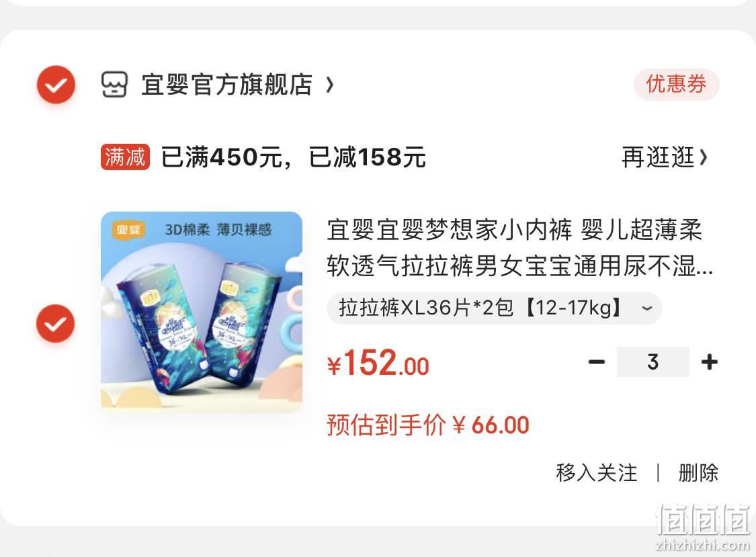Open the 宜婴梦想家小内裤 product title
The height and width of the screenshot is (557, 756).
point(519,248)
